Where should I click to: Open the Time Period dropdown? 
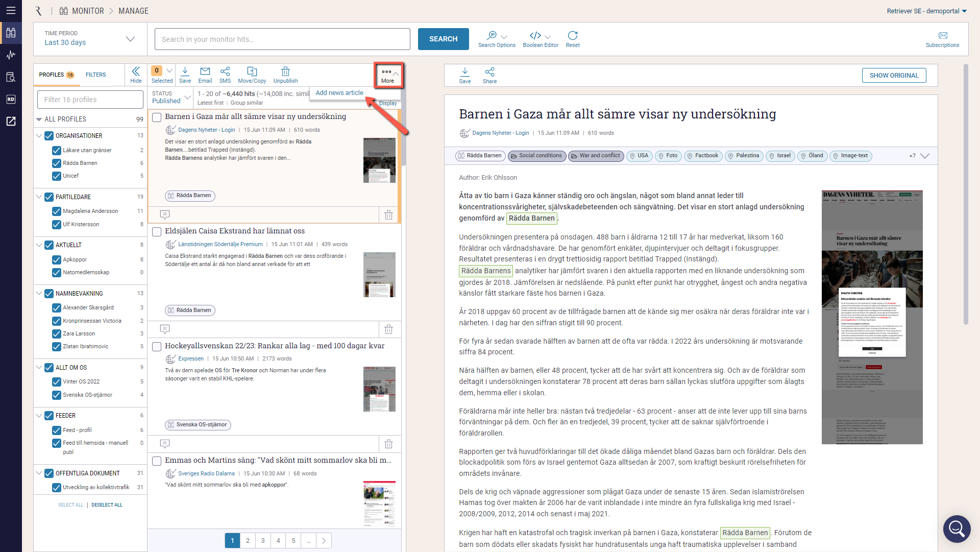tap(90, 39)
